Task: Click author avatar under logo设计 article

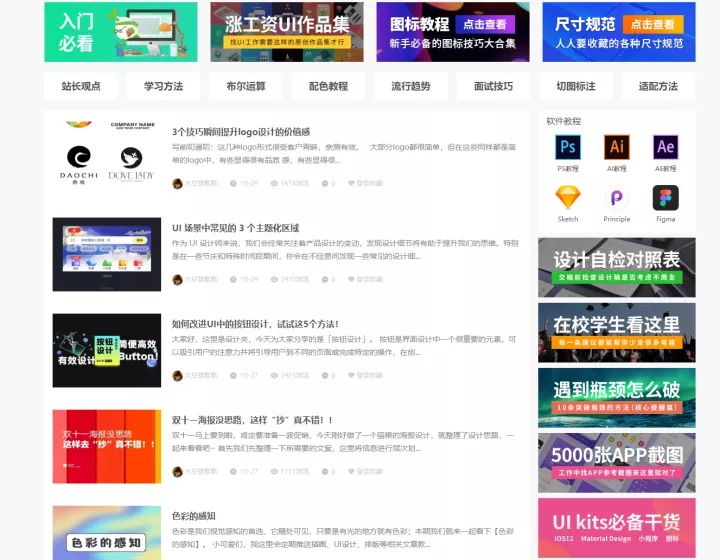Action: point(177,184)
